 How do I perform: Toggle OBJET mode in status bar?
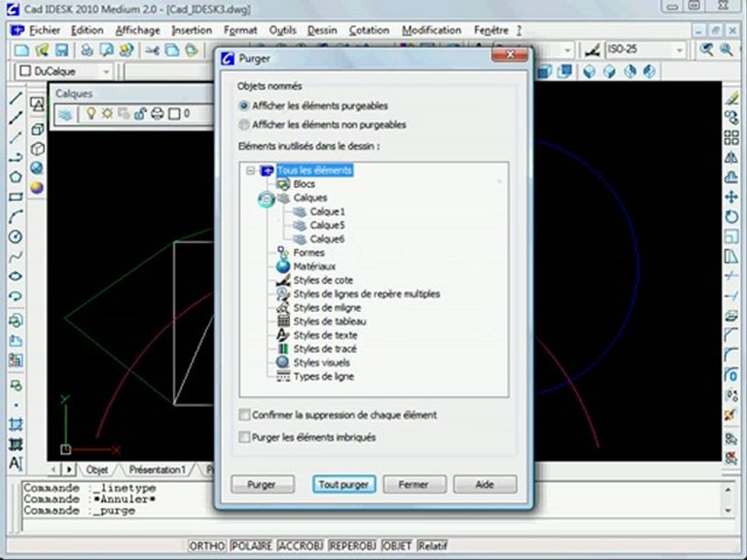[x=396, y=546]
